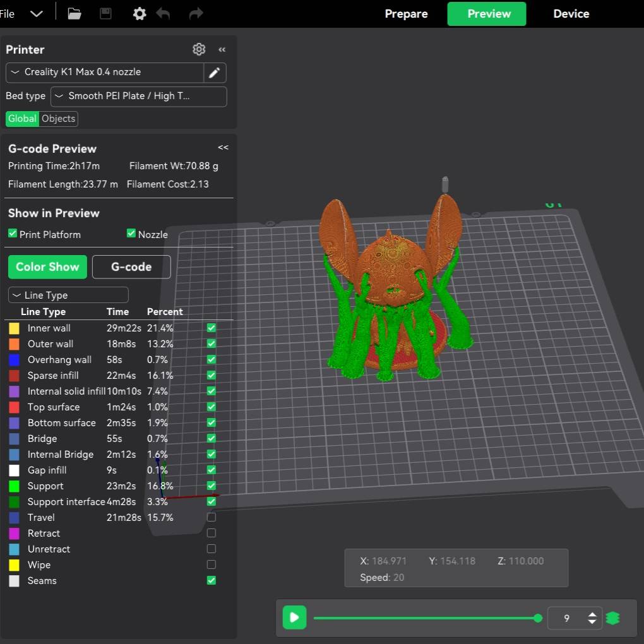The image size is (644, 644).
Task: Click the Printing Time 2h17m readout
Action: pyautogui.click(x=54, y=166)
